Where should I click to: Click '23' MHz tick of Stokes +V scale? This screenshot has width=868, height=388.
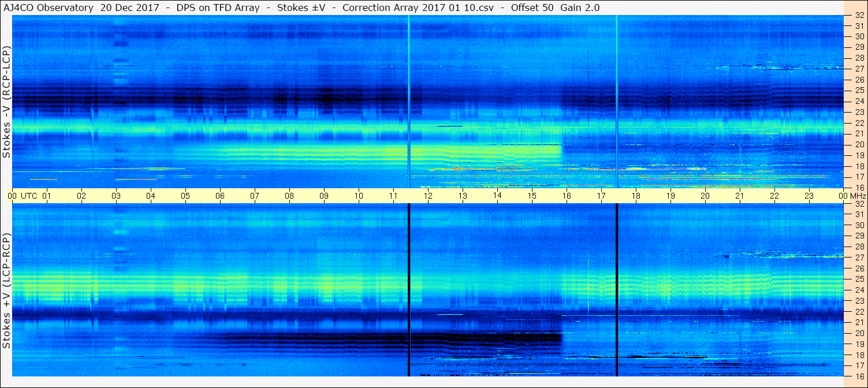[859, 300]
